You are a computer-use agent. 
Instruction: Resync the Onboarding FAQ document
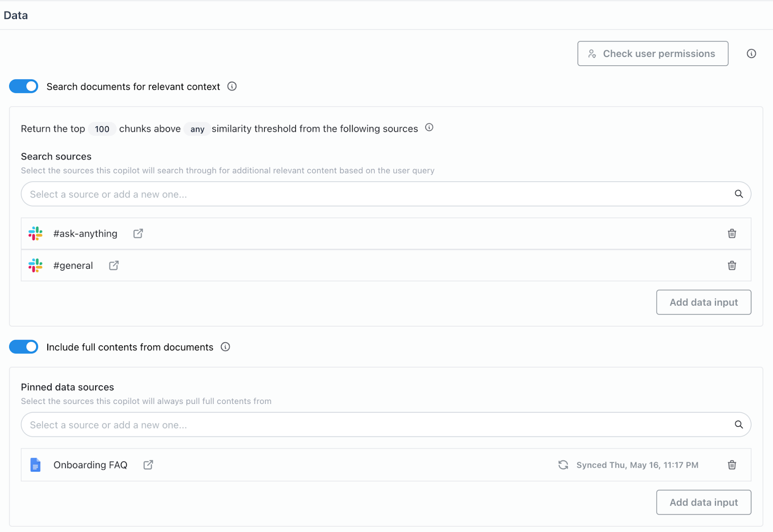tap(563, 465)
